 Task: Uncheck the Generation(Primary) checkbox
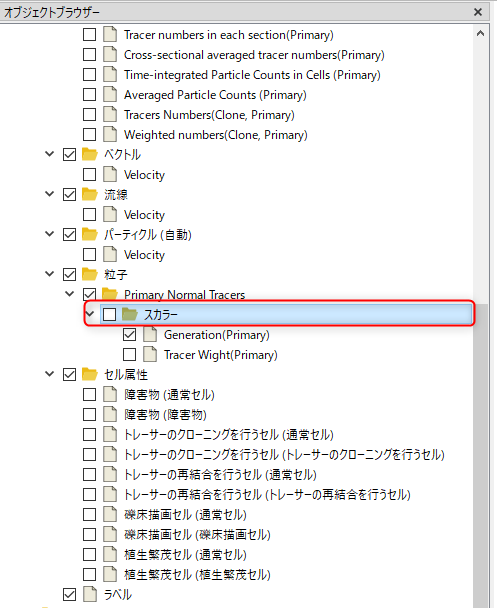(x=129, y=335)
